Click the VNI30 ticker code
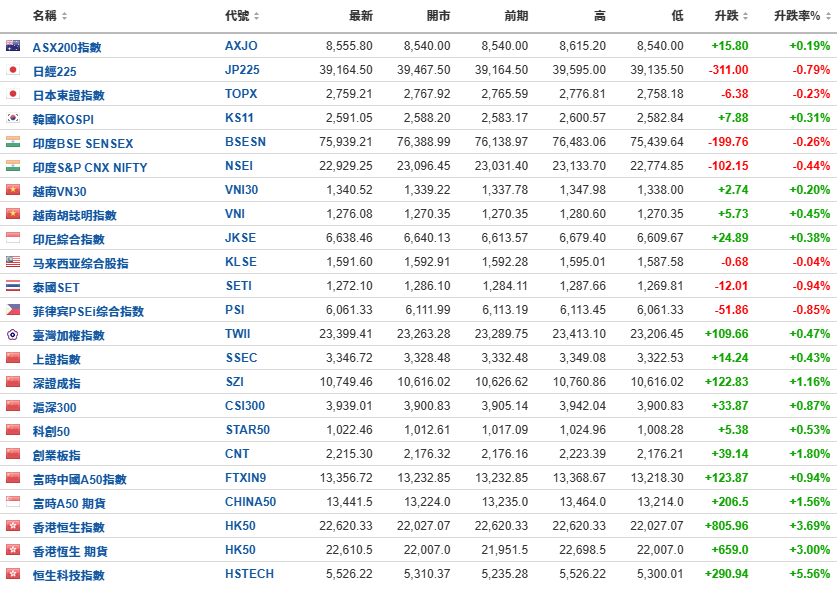Image resolution: width=837 pixels, height=591 pixels. 241,190
